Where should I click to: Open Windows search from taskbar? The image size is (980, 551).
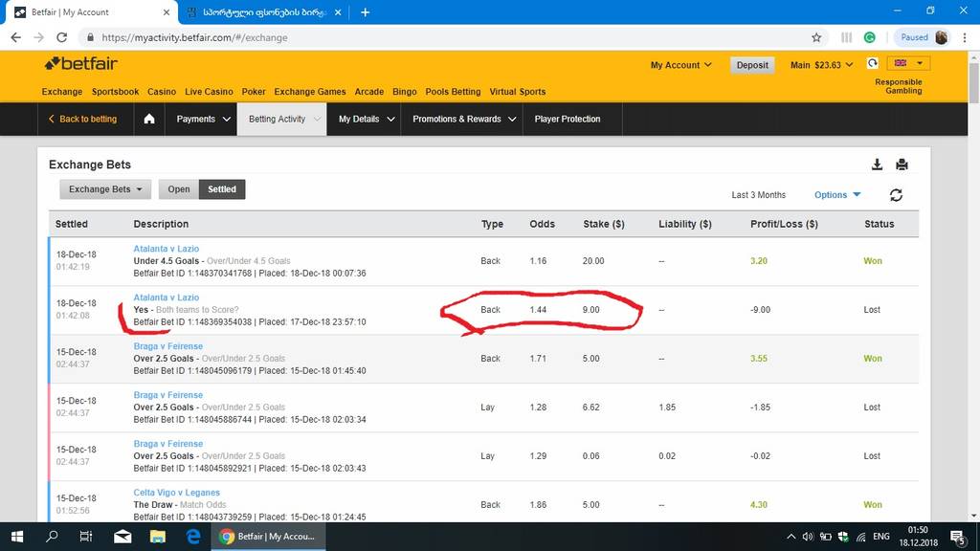tap(52, 536)
